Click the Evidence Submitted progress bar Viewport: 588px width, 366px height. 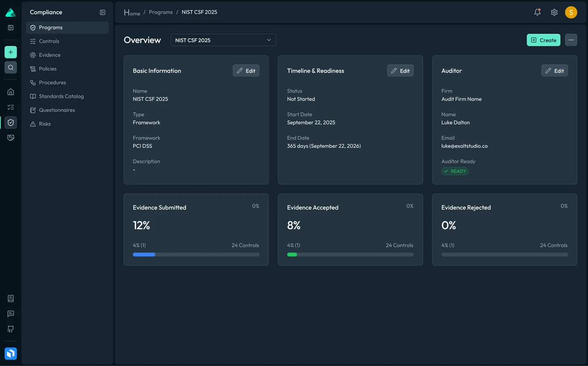pyautogui.click(x=196, y=254)
